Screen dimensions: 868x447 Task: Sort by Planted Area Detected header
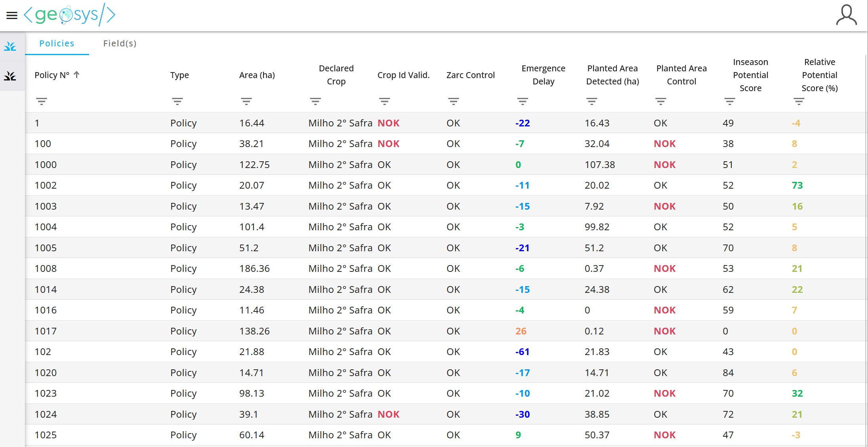click(x=612, y=75)
